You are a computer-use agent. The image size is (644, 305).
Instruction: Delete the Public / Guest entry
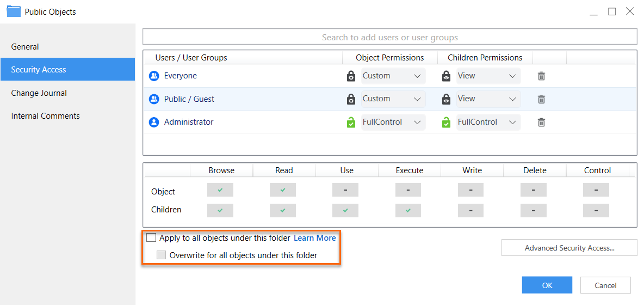pos(541,99)
